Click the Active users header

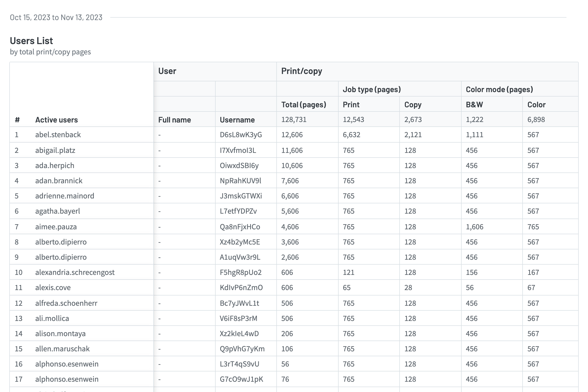pyautogui.click(x=57, y=120)
